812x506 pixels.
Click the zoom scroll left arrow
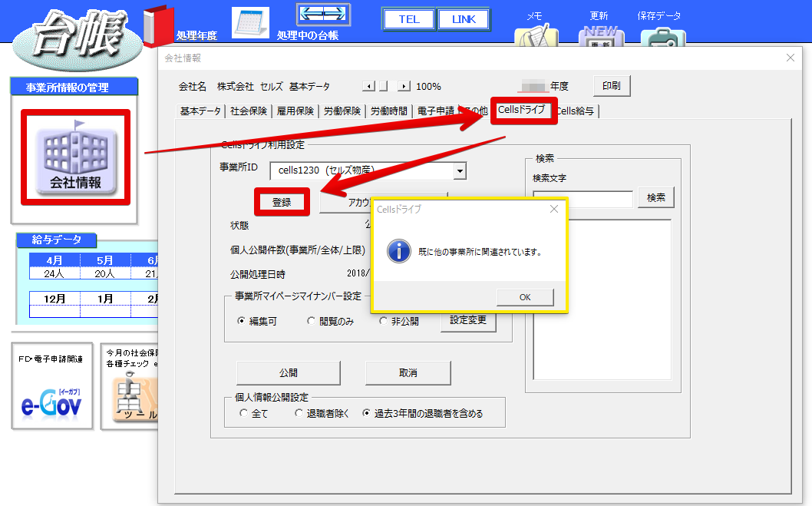tap(368, 86)
